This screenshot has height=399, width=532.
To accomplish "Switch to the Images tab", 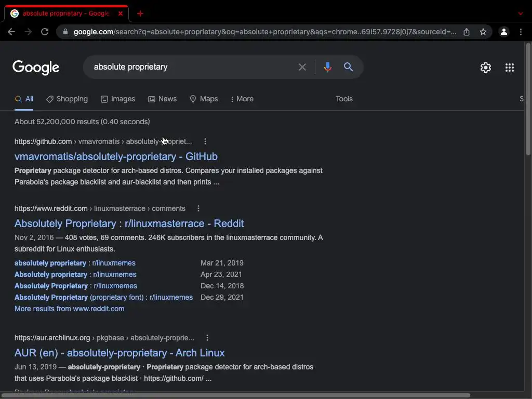I will click(118, 99).
